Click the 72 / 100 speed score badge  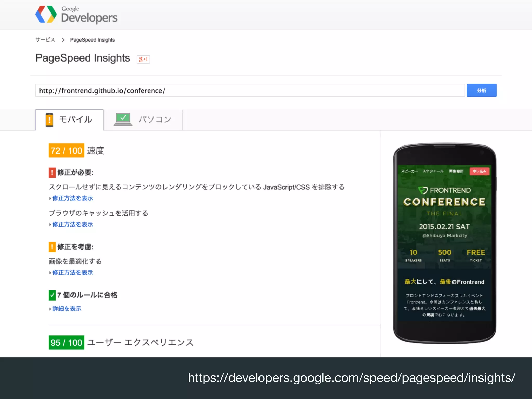[x=66, y=150]
